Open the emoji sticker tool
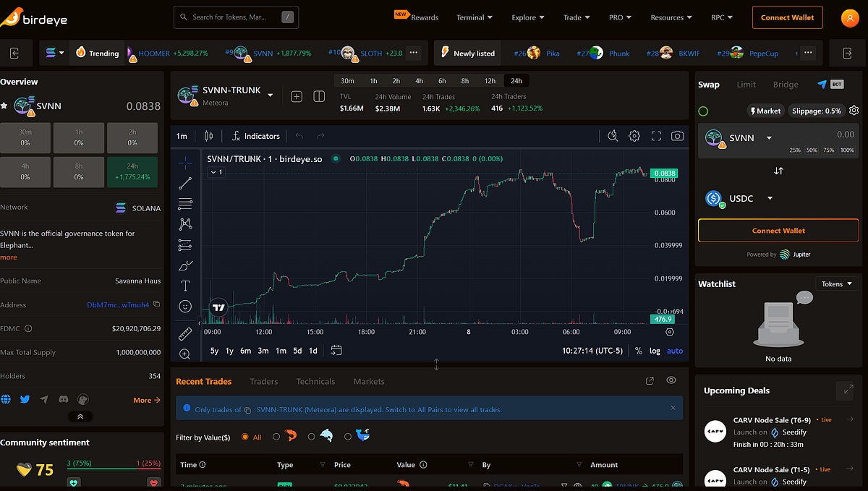Image resolution: width=868 pixels, height=491 pixels. click(x=185, y=306)
